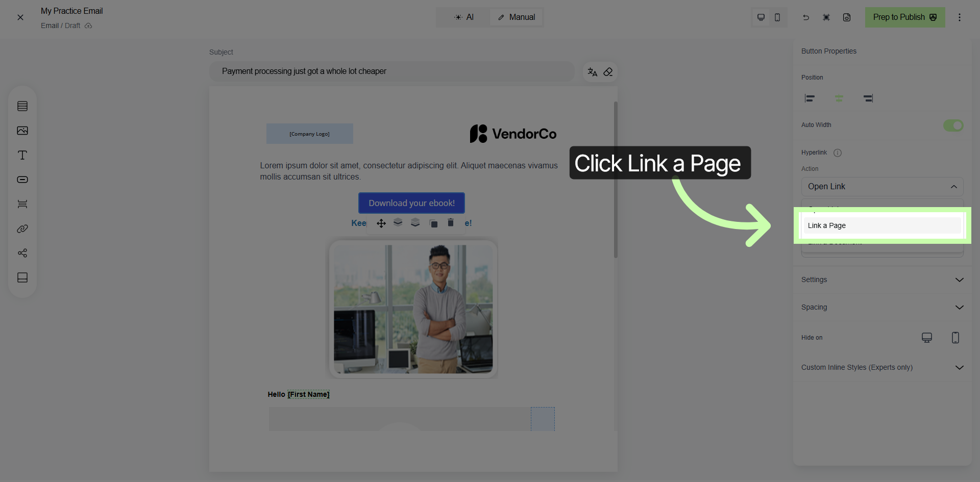Expand the Spacing section
Image resolution: width=980 pixels, height=482 pixels.
(x=883, y=307)
